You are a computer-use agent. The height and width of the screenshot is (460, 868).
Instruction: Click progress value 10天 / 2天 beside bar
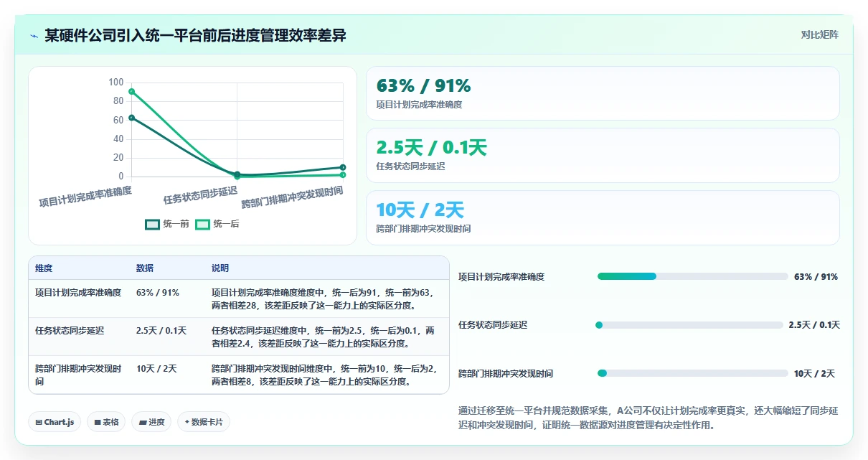coord(814,373)
